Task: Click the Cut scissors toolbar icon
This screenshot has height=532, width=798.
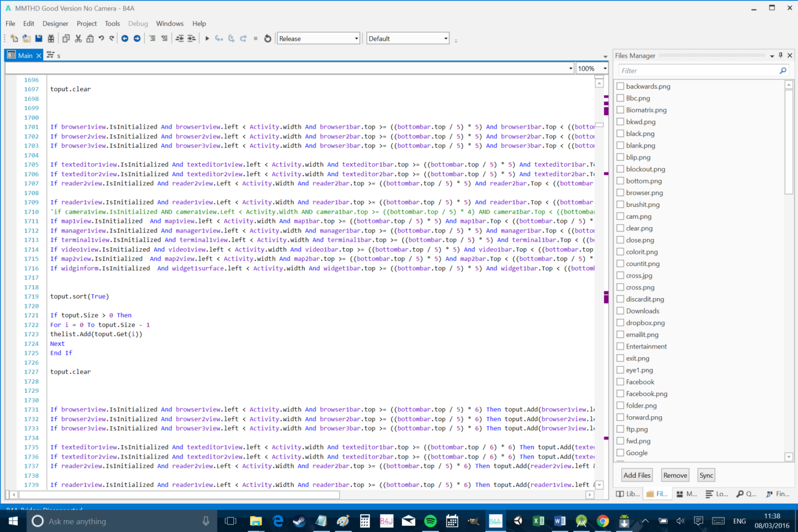Action: click(x=78, y=38)
